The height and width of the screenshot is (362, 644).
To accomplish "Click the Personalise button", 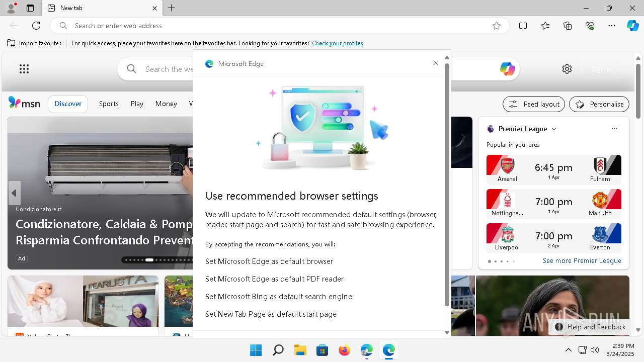I will [x=599, y=104].
